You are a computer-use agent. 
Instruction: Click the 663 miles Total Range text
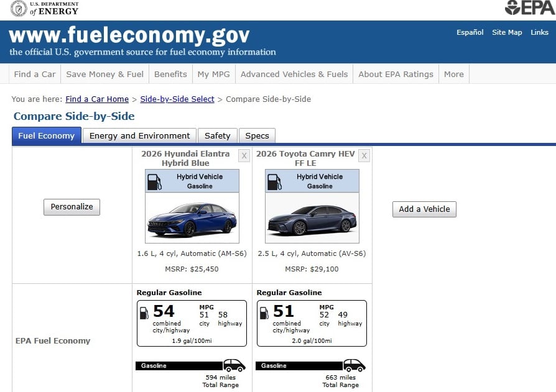[x=340, y=381]
